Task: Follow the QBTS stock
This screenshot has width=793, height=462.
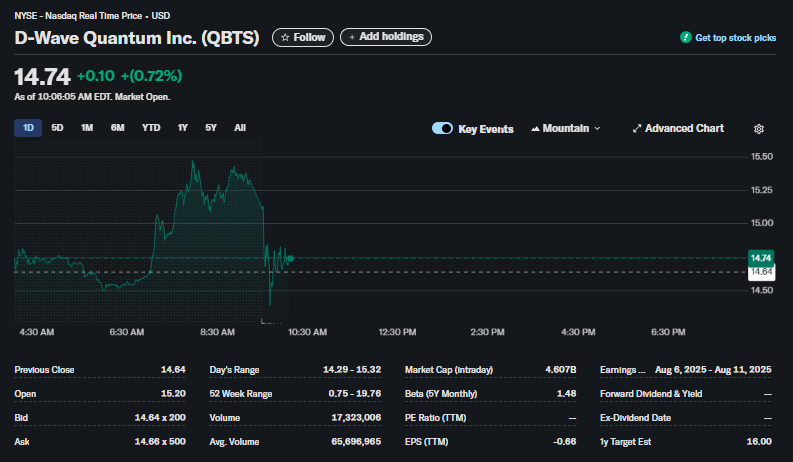Action: (303, 37)
